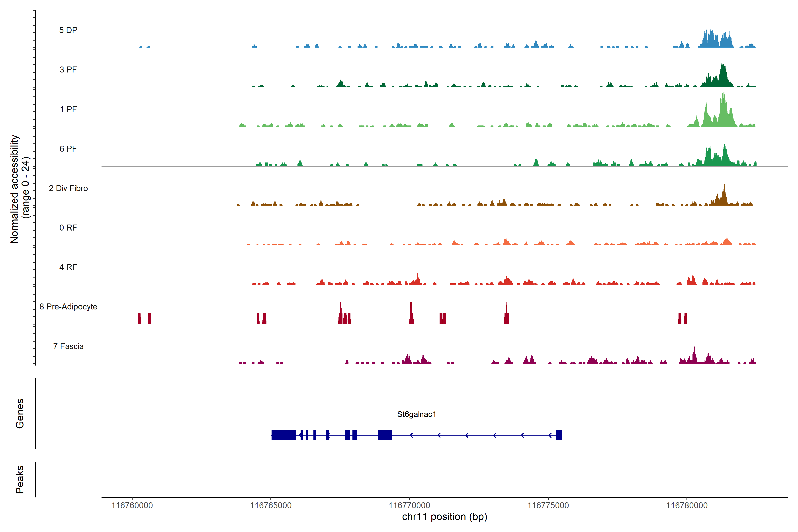Click the 5 DP track label
The image size is (798, 532).
pos(68,30)
